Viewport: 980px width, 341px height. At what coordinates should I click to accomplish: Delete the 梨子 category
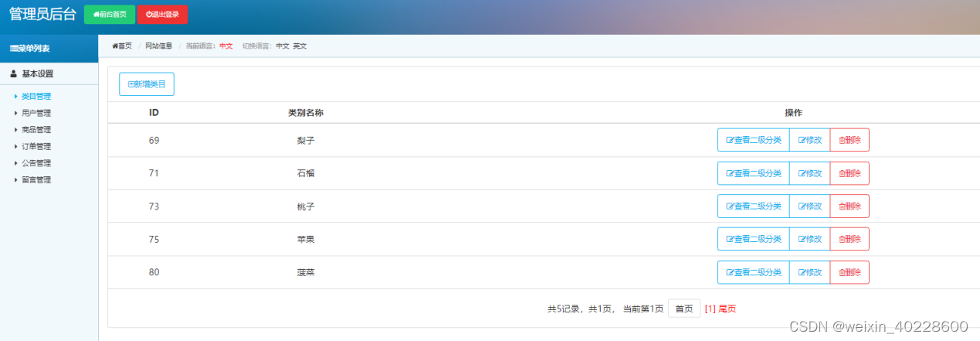click(x=849, y=140)
